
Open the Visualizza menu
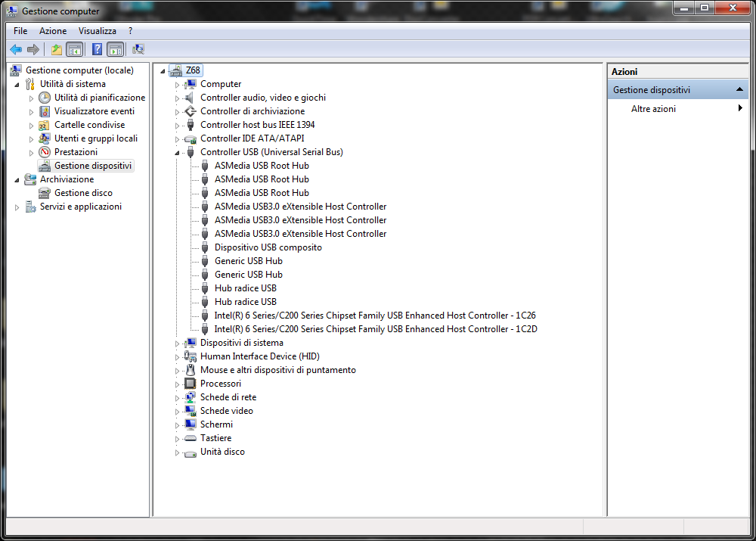click(x=98, y=31)
